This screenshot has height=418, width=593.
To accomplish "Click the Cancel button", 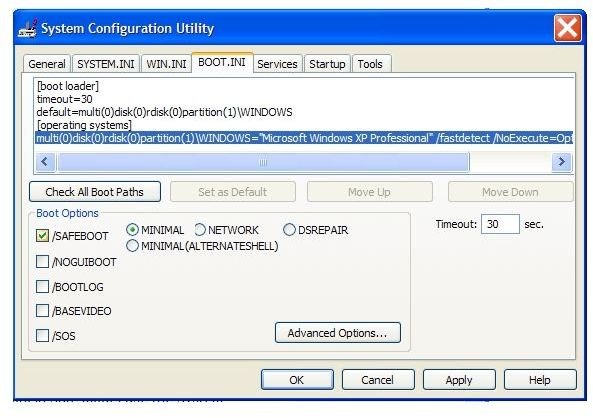I will (378, 379).
